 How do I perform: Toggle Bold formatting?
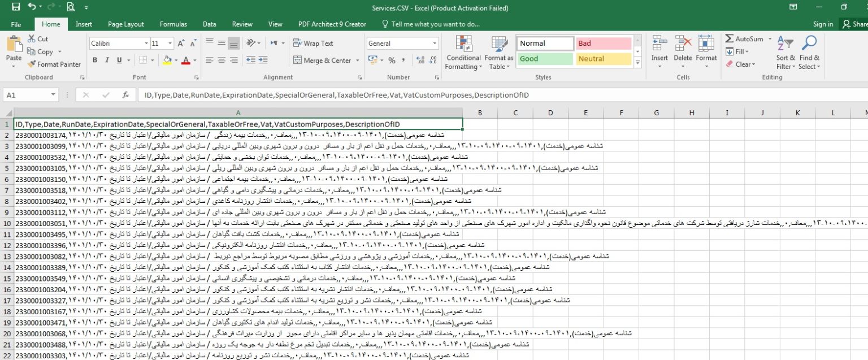[x=95, y=60]
